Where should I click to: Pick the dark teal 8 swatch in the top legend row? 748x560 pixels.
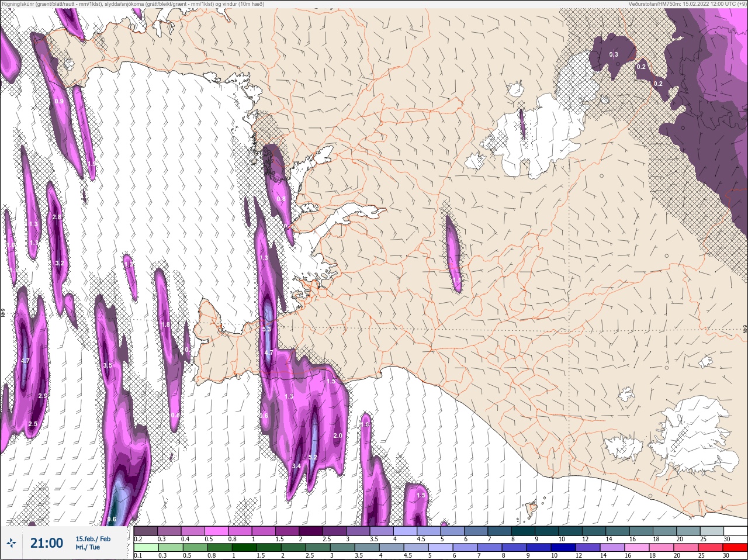[x=523, y=531]
